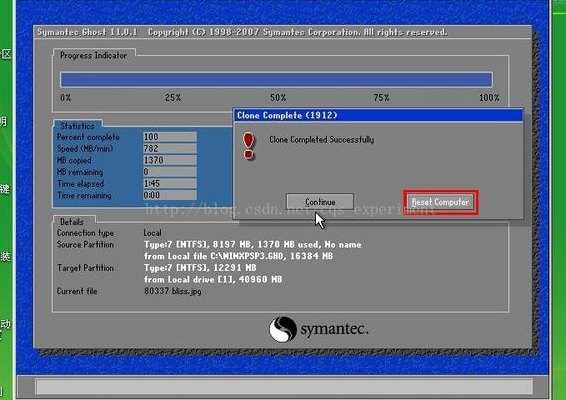Click the Source Partition label
This screenshot has width=566, height=400.
click(85, 244)
